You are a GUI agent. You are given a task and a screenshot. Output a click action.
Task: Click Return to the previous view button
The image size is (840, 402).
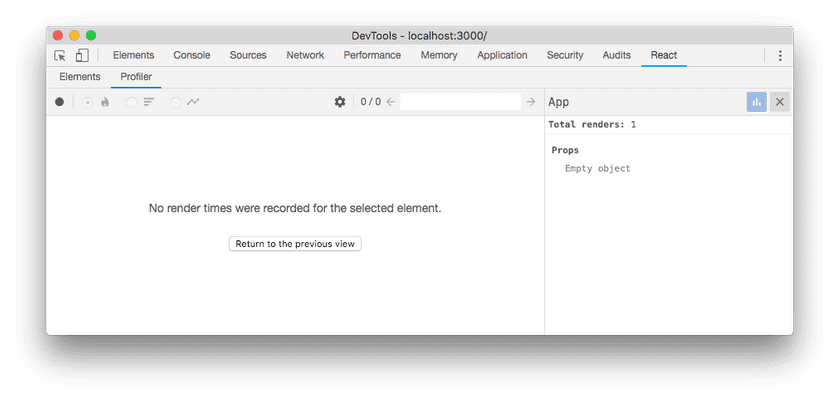295,244
